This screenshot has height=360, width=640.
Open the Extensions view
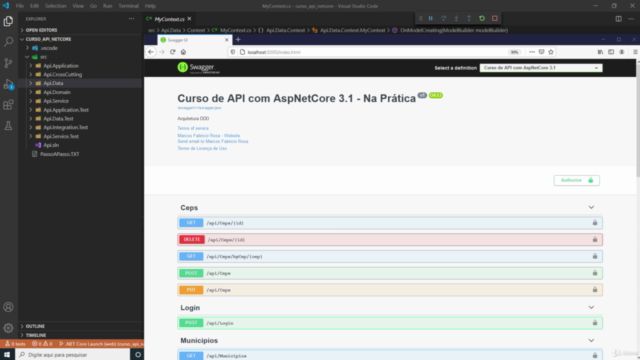point(8,105)
